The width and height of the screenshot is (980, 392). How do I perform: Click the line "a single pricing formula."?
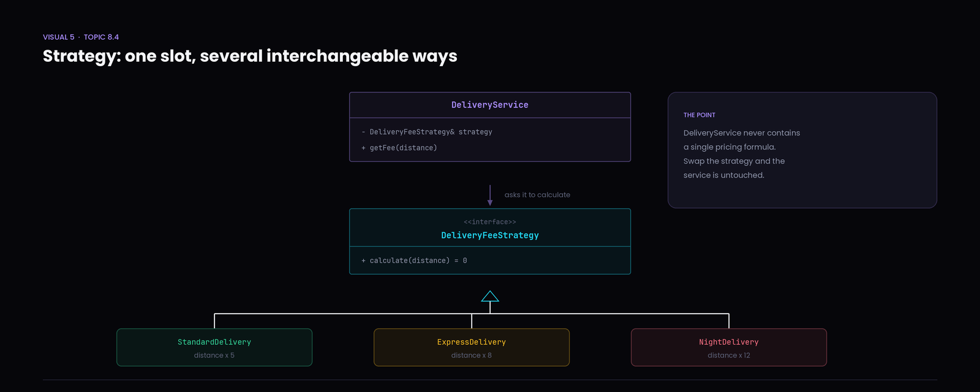point(729,147)
